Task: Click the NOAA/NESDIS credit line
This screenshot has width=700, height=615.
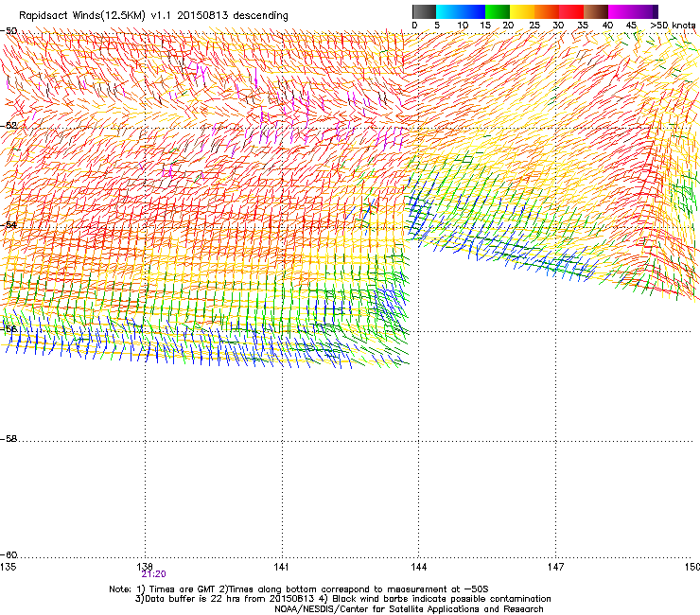Action: 409,609
